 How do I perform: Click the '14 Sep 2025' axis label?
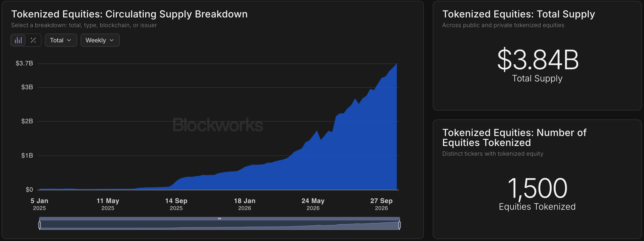[x=176, y=204]
